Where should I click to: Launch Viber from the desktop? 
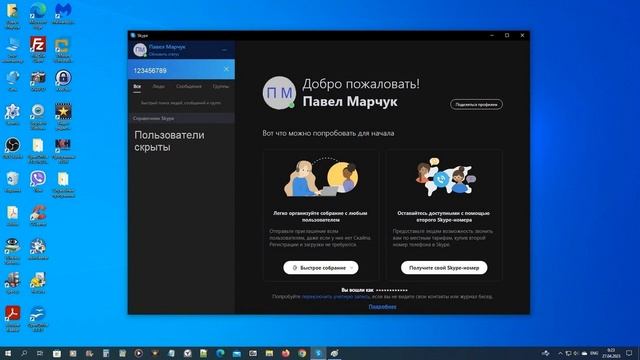(38, 182)
